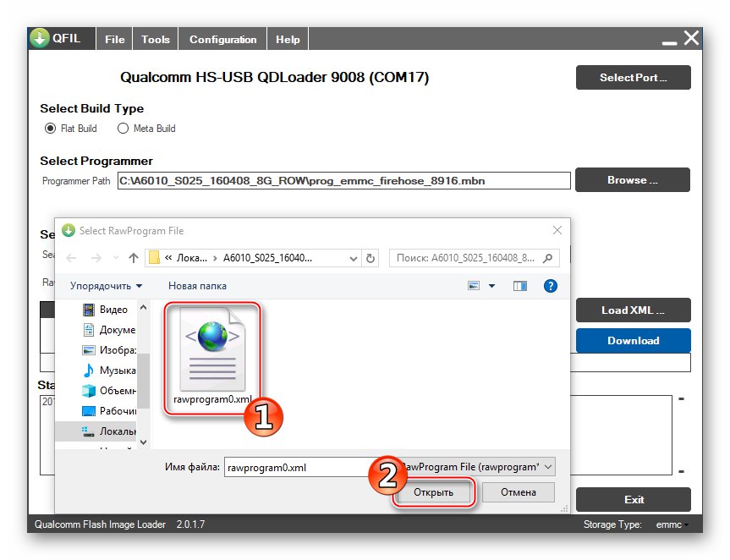The width and height of the screenshot is (730, 560).
Task: Open the Help menu
Action: [288, 40]
